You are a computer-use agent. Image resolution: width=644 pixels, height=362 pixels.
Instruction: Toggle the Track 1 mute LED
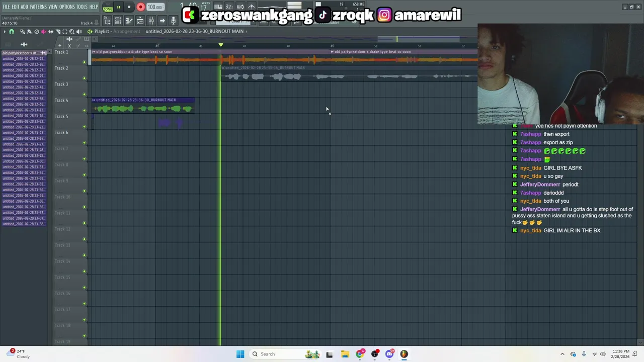pos(84,62)
